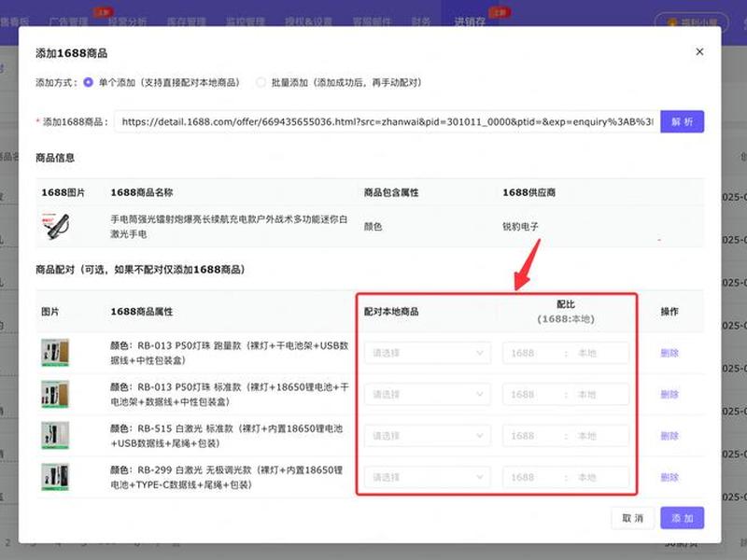
Task: Delete the RB-515 白激光 标准款 row
Action: [669, 436]
